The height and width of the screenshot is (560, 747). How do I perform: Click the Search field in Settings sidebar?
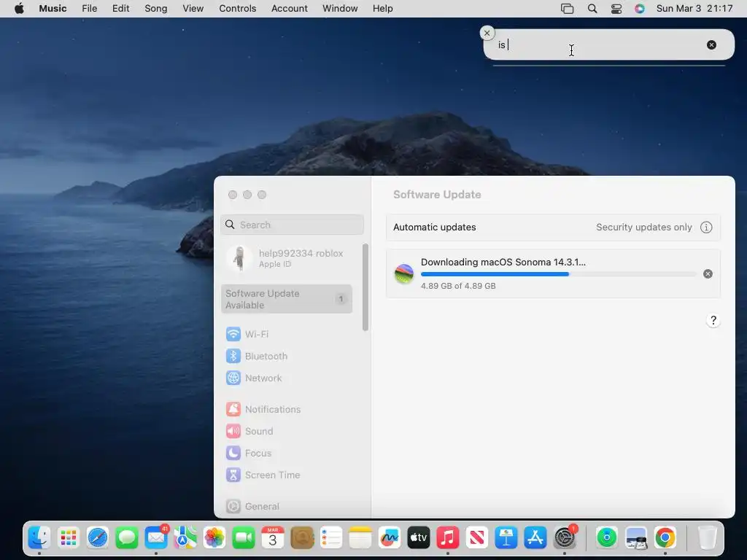pyautogui.click(x=292, y=225)
